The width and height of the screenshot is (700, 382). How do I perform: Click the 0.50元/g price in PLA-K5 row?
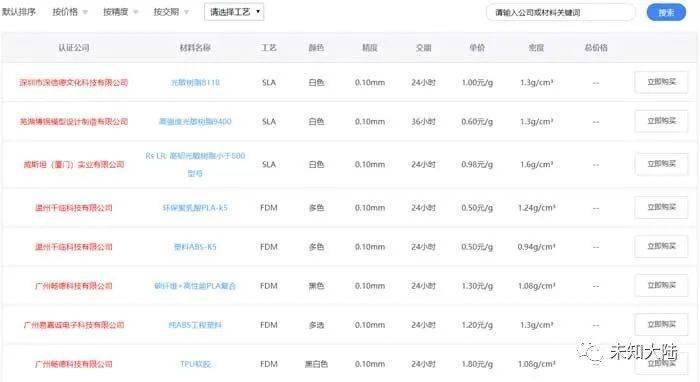point(477,208)
